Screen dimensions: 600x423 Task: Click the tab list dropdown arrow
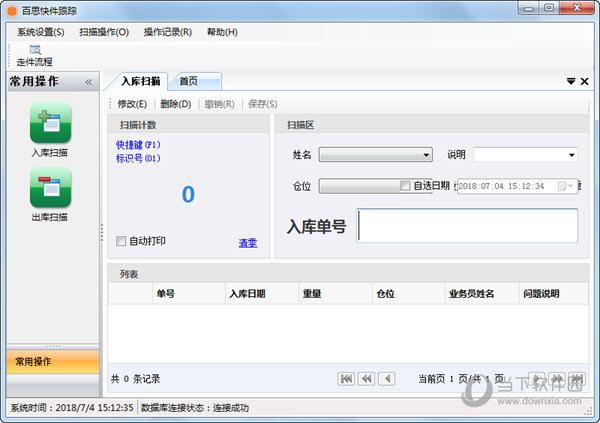(x=571, y=81)
